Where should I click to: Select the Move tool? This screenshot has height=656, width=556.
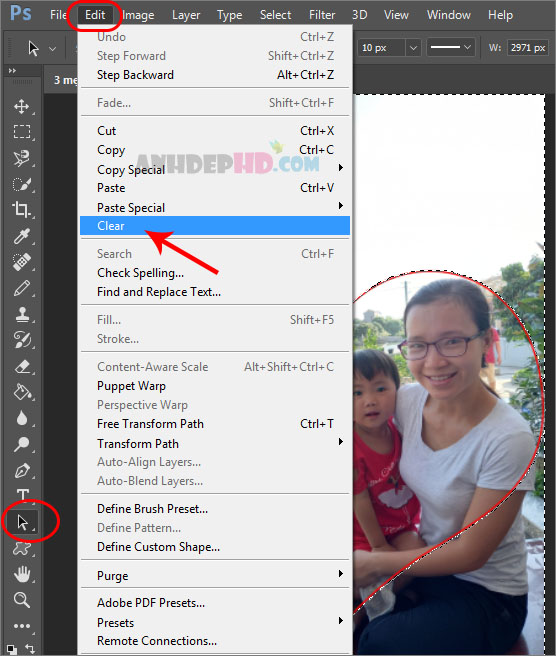(x=22, y=106)
